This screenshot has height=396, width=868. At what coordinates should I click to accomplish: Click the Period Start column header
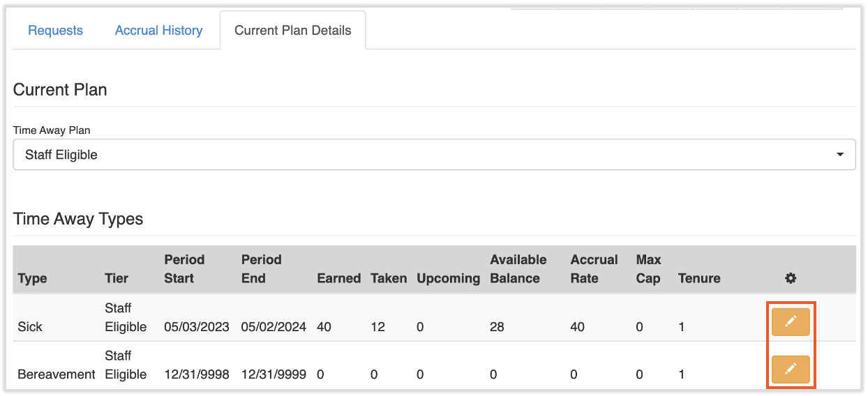(184, 269)
